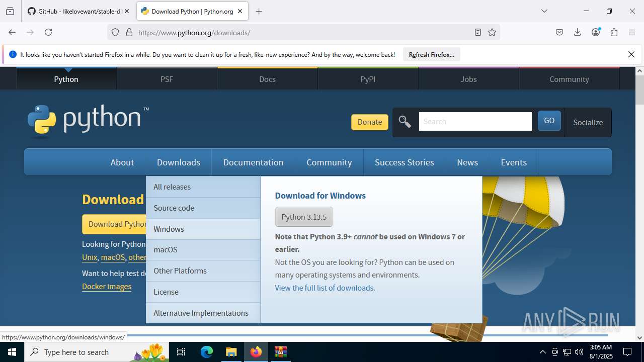The image size is (644, 362).
Task: Open the Events menu
Action: [514, 162]
